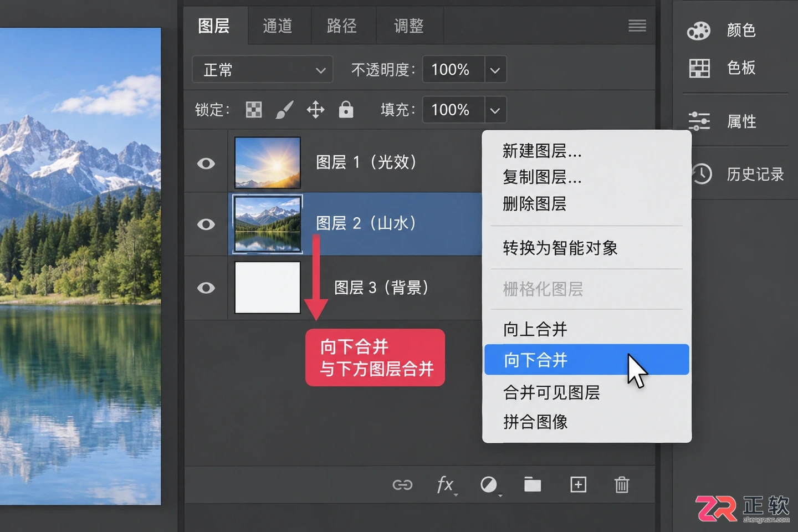Open the 历史记录 history clock icon

coord(702,174)
